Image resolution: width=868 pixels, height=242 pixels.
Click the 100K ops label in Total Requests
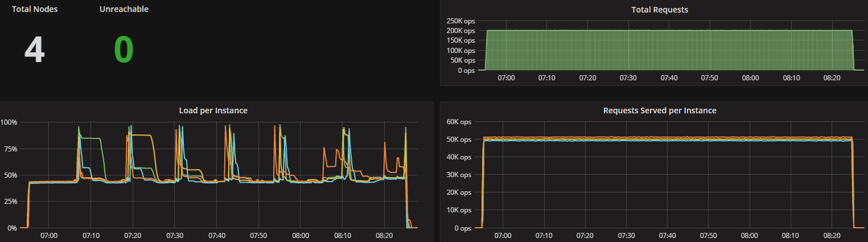coord(461,51)
